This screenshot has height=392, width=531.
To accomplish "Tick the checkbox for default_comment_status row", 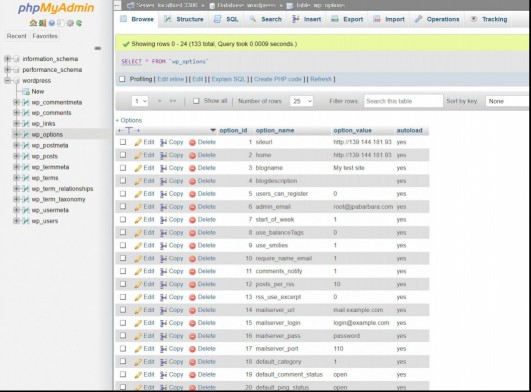I will pyautogui.click(x=123, y=374).
